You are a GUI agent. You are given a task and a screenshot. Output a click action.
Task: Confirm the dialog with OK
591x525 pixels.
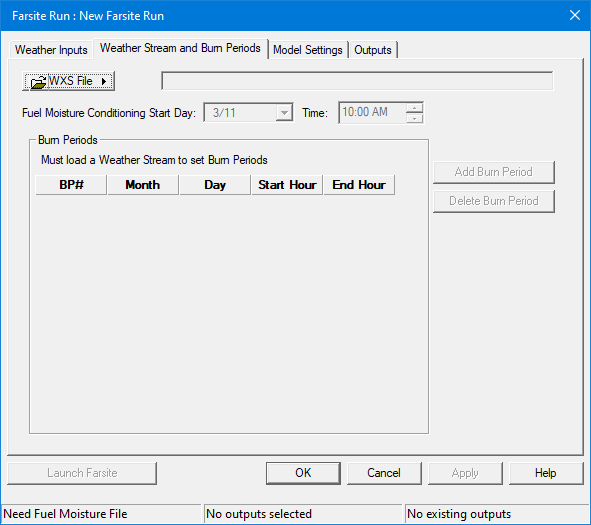point(303,473)
